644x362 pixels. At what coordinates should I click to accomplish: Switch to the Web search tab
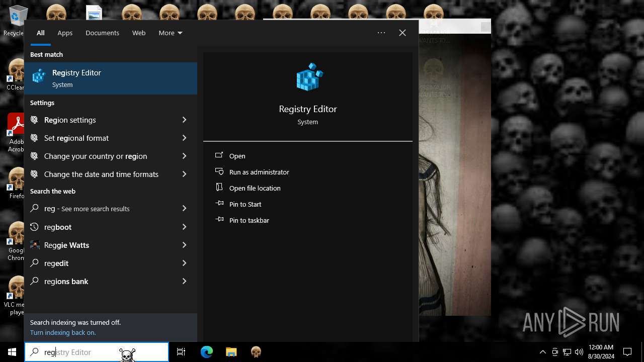click(x=139, y=33)
